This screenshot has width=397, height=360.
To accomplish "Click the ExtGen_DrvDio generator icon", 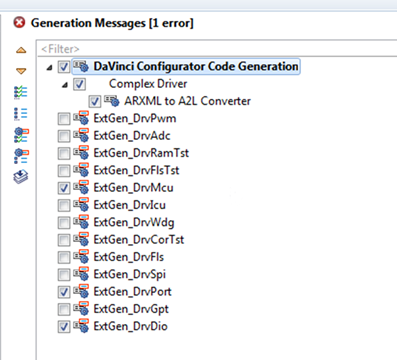I will pyautogui.click(x=81, y=326).
